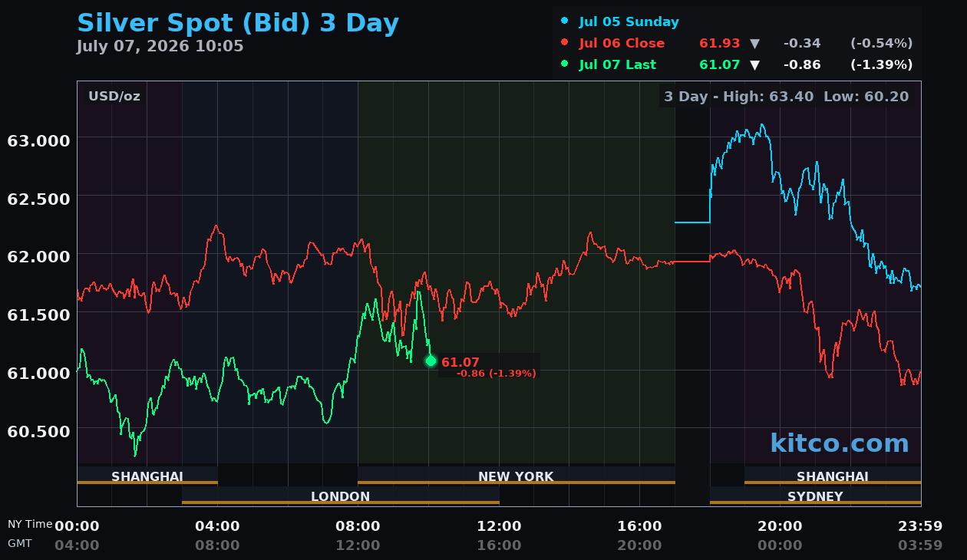Click the right SHANGHAI session bar

(x=833, y=476)
